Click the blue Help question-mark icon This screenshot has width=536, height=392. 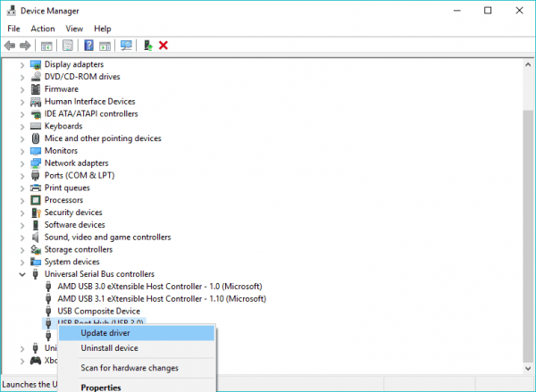tap(88, 46)
